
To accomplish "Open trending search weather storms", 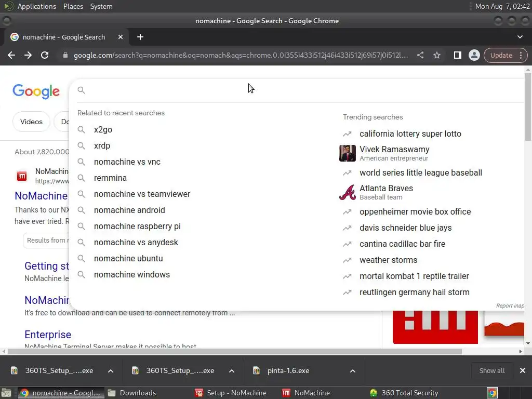I will pyautogui.click(x=389, y=260).
